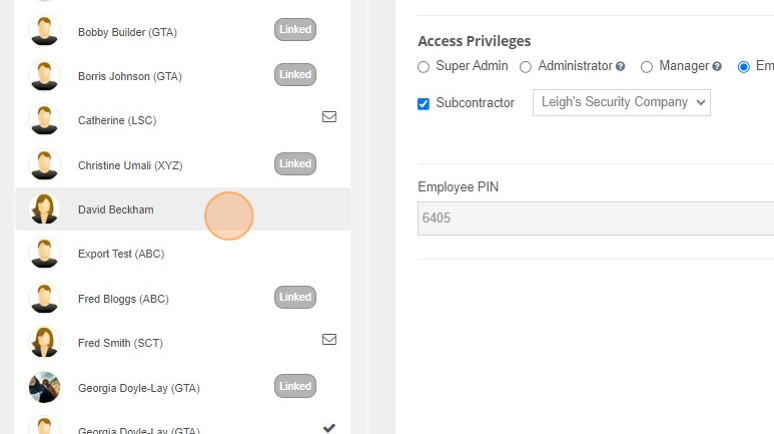Image resolution: width=774 pixels, height=434 pixels.
Task: Click the checkmark icon at the list bottom
Action: tap(329, 428)
